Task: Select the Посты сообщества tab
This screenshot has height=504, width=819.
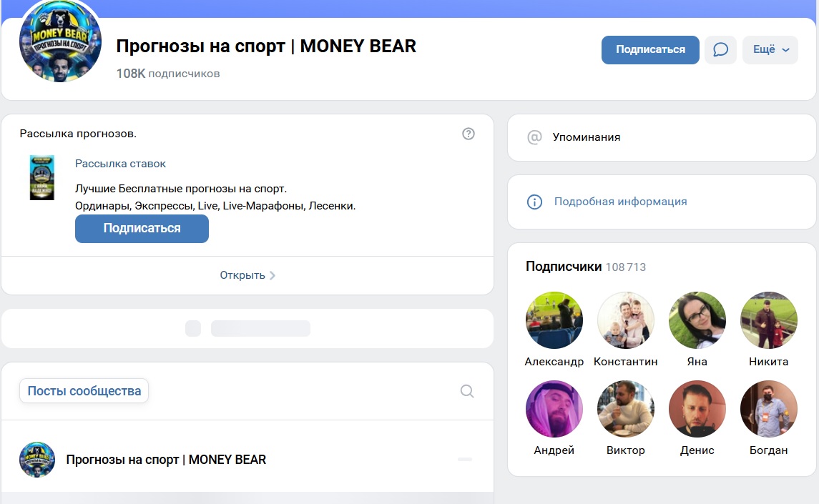Action: (84, 390)
